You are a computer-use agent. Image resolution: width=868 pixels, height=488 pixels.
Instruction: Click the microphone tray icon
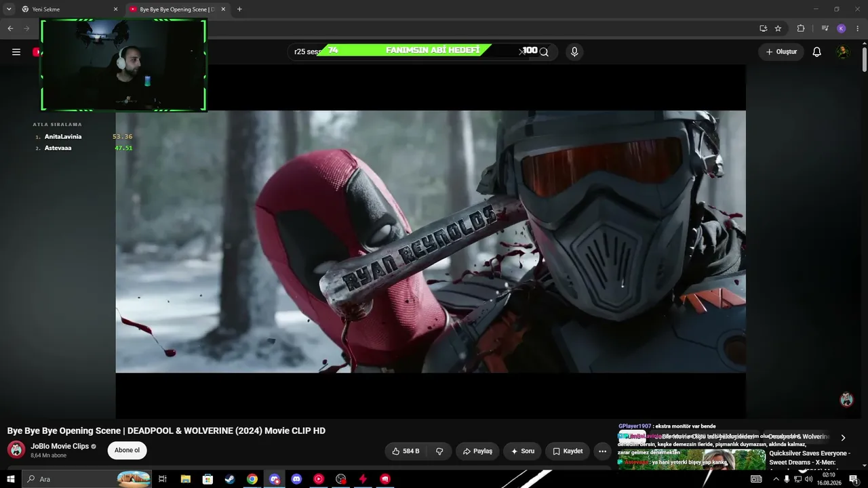coord(787,479)
